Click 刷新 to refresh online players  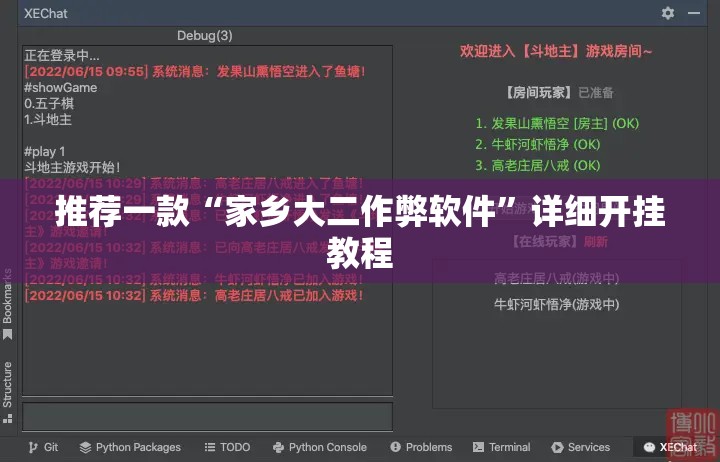tap(596, 242)
